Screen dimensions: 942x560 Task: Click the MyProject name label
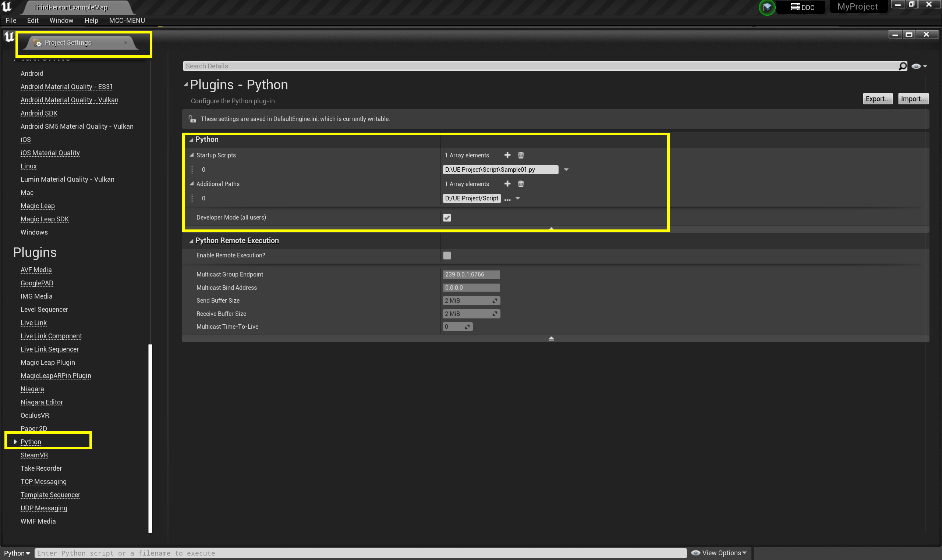(x=857, y=7)
